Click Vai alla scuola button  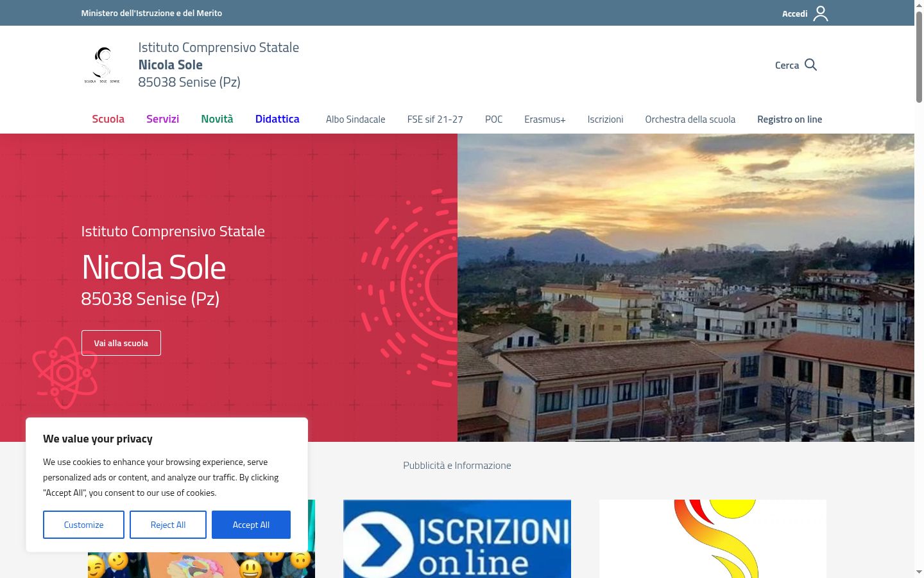point(121,343)
